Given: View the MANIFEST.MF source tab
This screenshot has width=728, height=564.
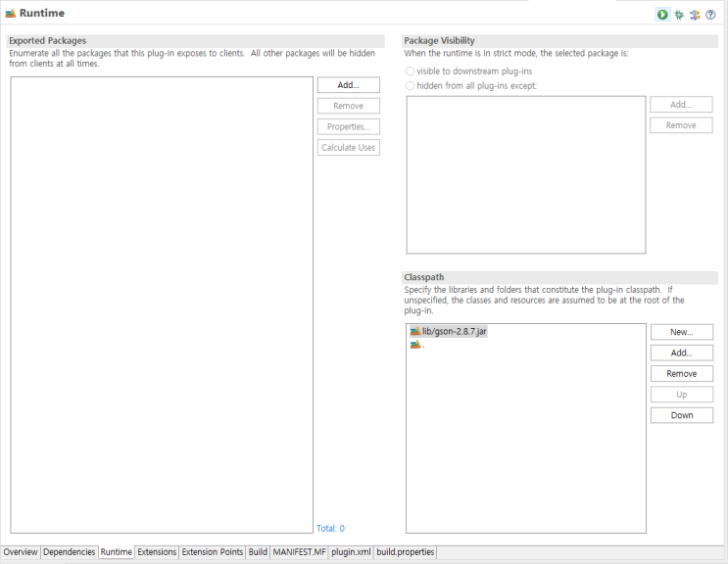Looking at the screenshot, I should [300, 552].
